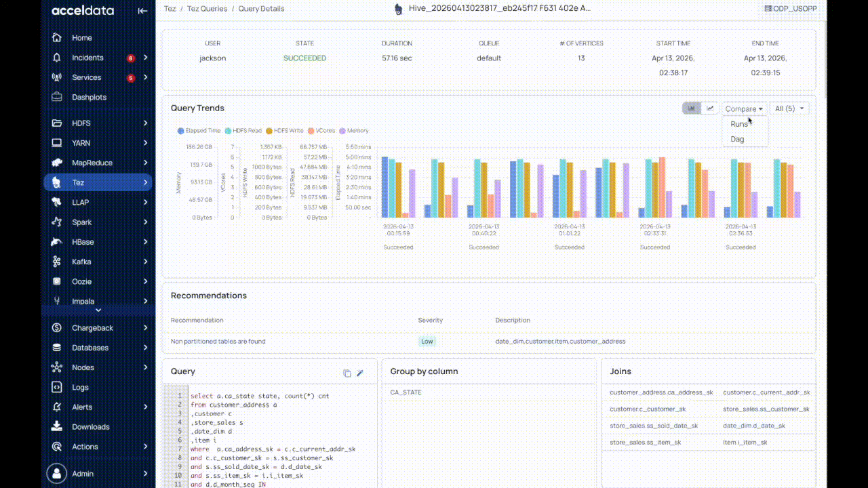Click the Incidents red count badge
Viewport: 868px width, 488px height.
pyautogui.click(x=131, y=58)
